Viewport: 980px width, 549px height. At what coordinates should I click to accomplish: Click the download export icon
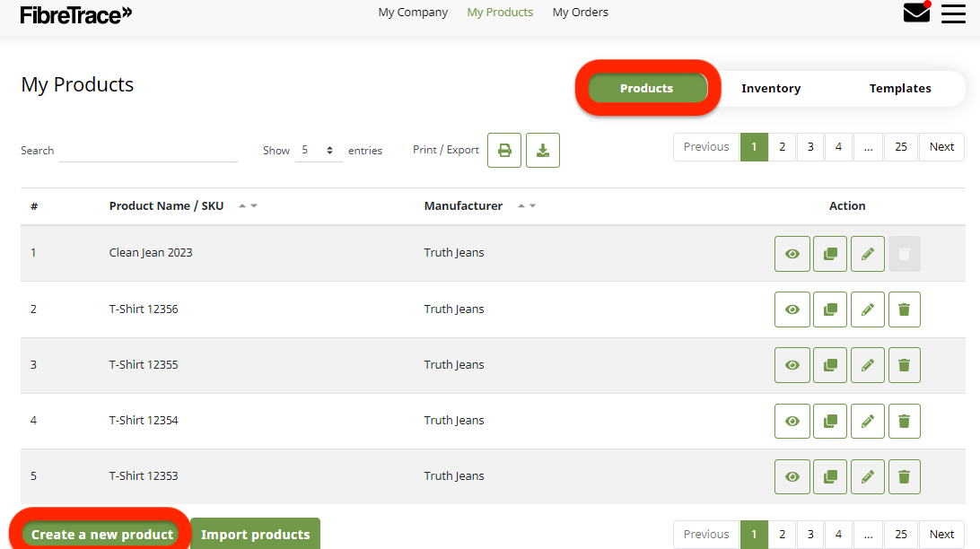[x=543, y=150]
